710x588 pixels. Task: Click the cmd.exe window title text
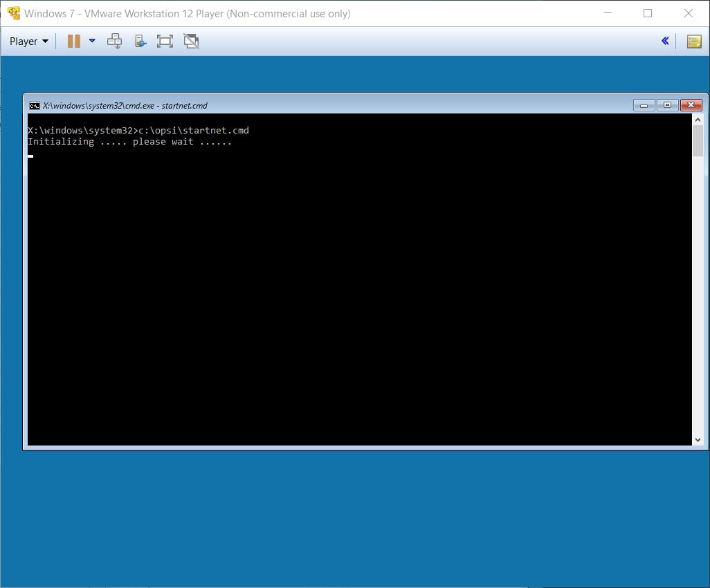(x=125, y=106)
